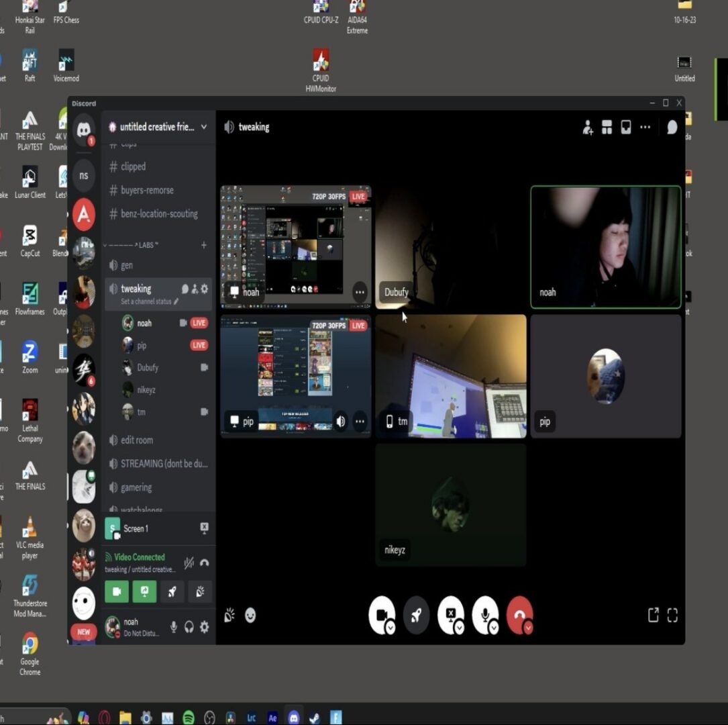Toggle the camera in call controls
Screen dimensions: 728x725
pyautogui.click(x=380, y=614)
